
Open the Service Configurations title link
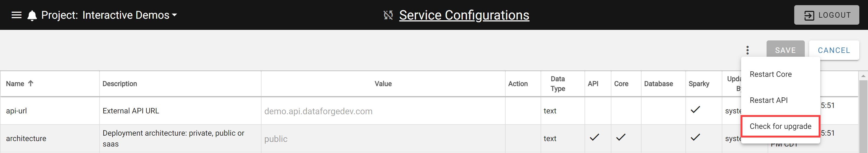click(464, 15)
